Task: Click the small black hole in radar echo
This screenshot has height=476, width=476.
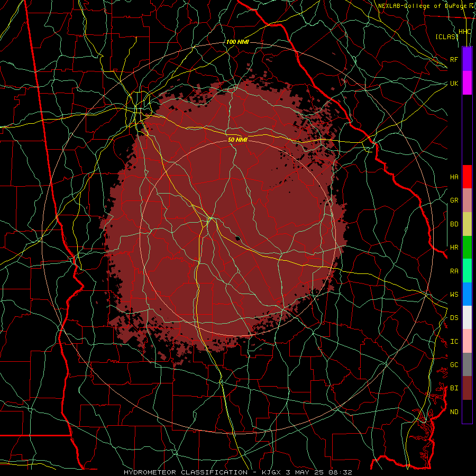Action: click(237, 238)
